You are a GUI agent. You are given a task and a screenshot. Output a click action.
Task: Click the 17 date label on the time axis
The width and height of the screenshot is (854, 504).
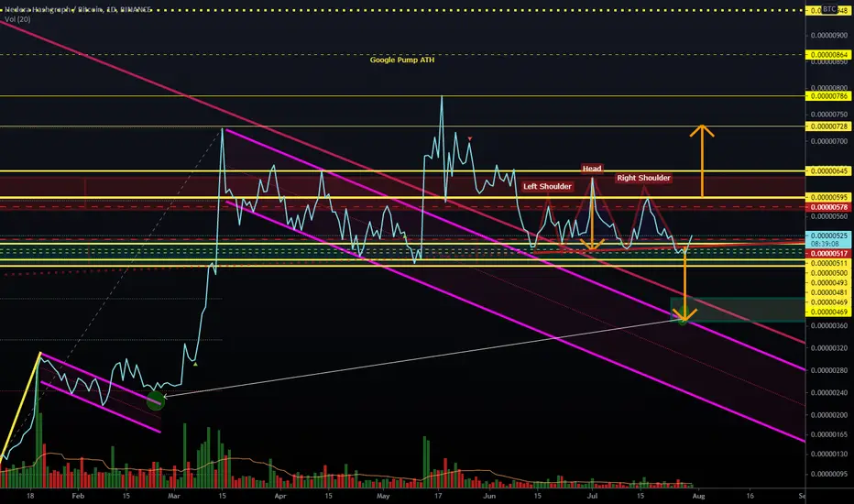[438, 496]
